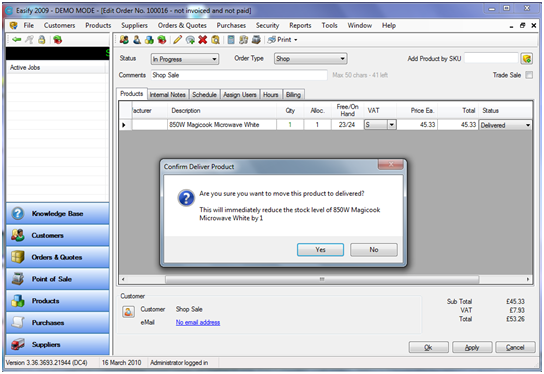
Task: Open the Delivered status dropdown in row
Action: [x=528, y=125]
